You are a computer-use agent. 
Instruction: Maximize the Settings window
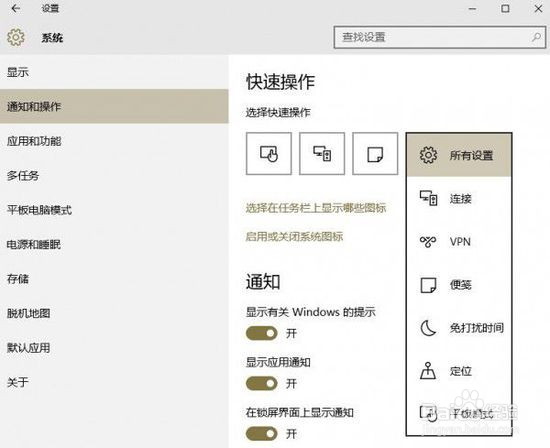click(505, 8)
